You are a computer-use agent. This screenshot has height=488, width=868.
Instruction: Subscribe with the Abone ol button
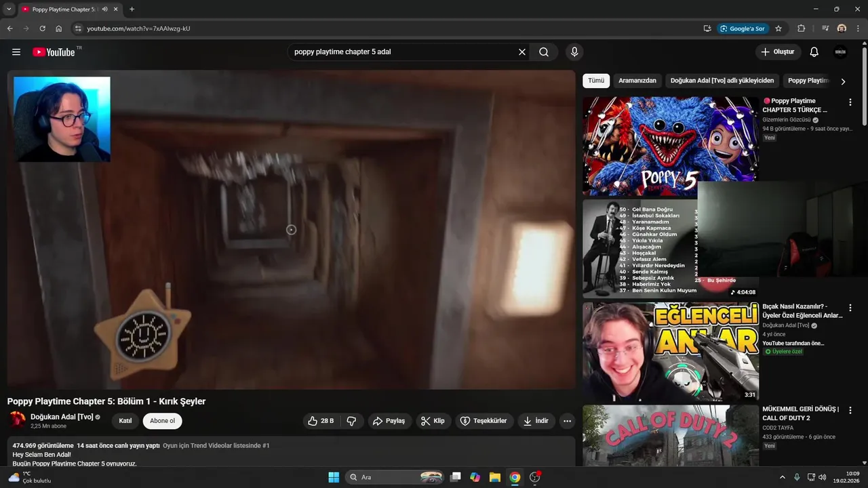[x=163, y=421]
